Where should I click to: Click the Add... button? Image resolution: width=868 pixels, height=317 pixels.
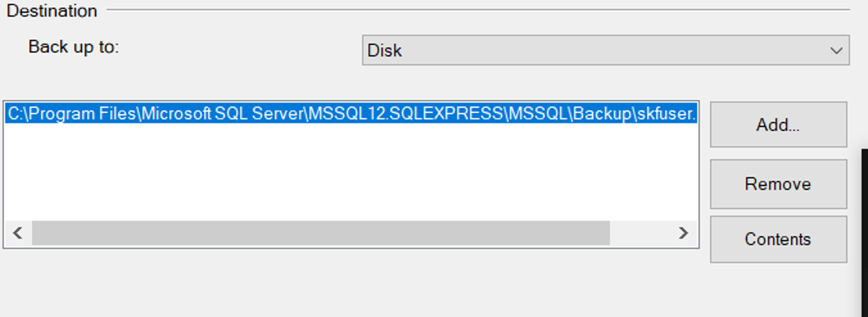pos(778,125)
